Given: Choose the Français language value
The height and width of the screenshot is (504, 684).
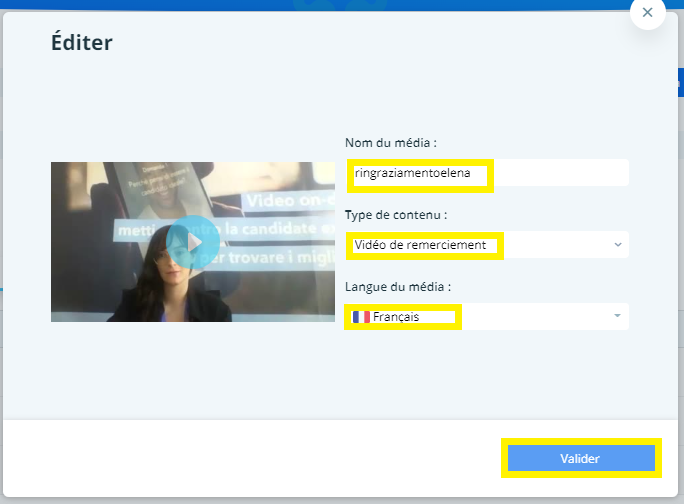Looking at the screenshot, I should pyautogui.click(x=396, y=317).
